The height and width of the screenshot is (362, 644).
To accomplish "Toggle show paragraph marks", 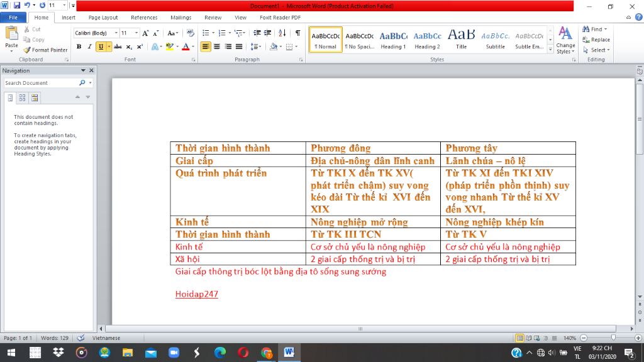I will point(297,33).
